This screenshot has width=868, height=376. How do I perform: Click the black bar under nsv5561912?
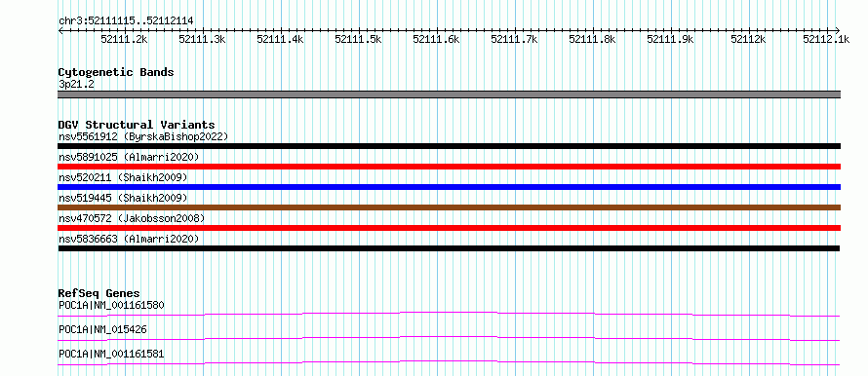pyautogui.click(x=449, y=146)
